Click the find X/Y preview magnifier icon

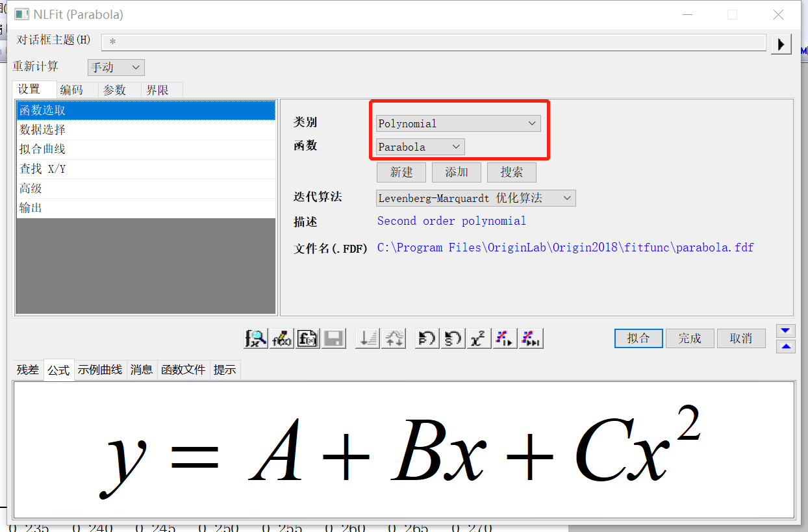(x=255, y=338)
